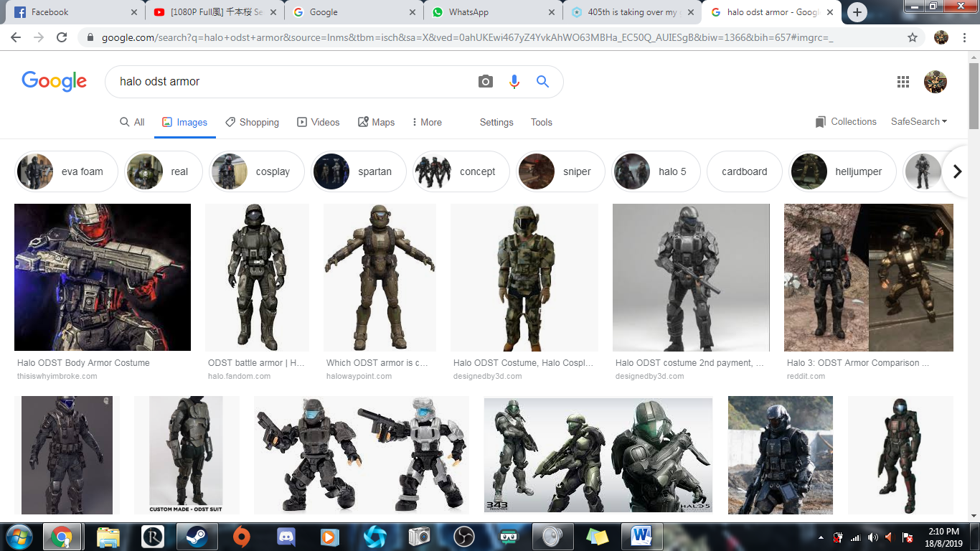The image size is (980, 551).
Task: Open the reddit.com source link
Action: coord(806,376)
